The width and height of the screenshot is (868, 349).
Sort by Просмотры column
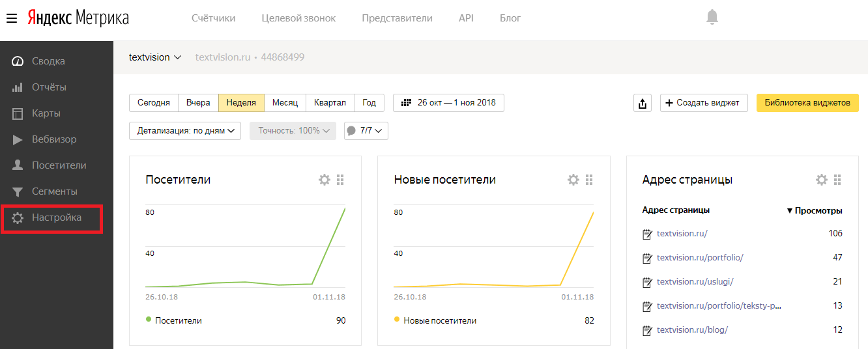point(815,210)
